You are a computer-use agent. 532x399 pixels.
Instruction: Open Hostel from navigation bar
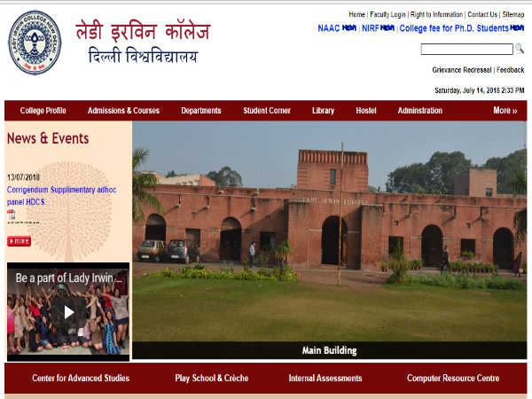pyautogui.click(x=366, y=111)
